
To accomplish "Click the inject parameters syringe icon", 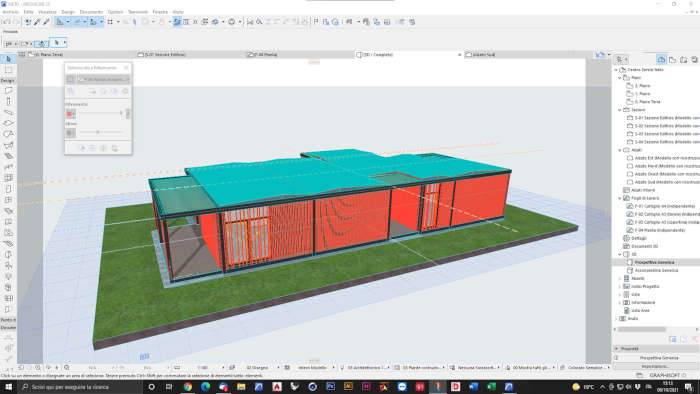I will [46, 22].
